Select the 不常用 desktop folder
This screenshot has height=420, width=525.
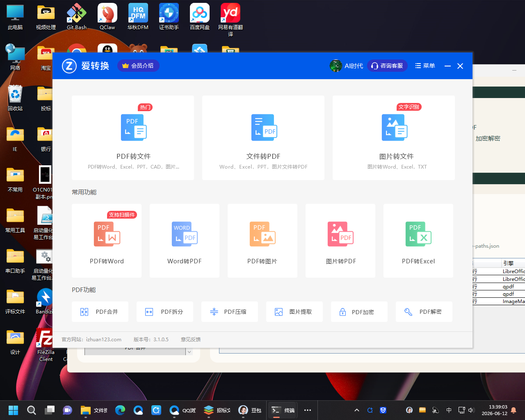point(15,179)
